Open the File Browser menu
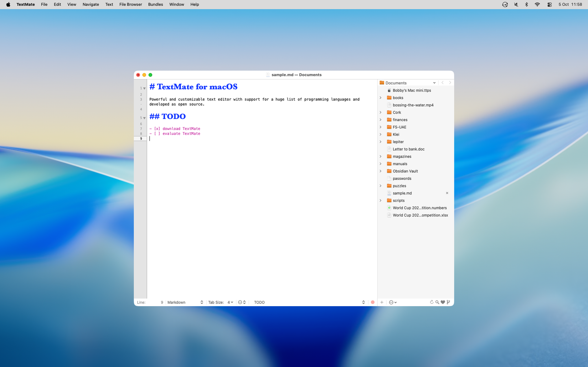Viewport: 588px width, 367px height. (130, 4)
